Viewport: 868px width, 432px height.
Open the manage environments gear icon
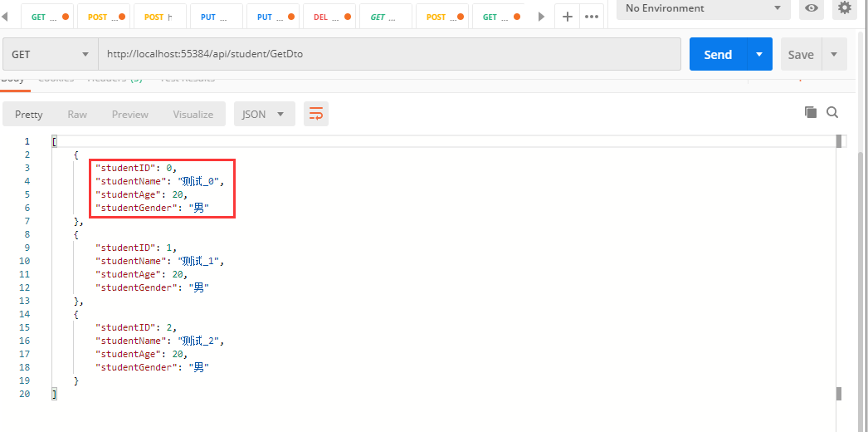[845, 7]
